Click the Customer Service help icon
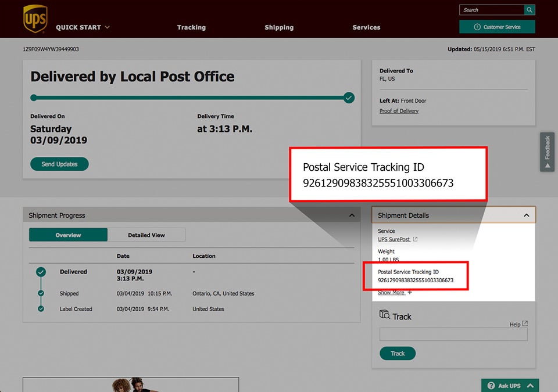Image resolution: width=558 pixels, height=392 pixels. coord(477,27)
